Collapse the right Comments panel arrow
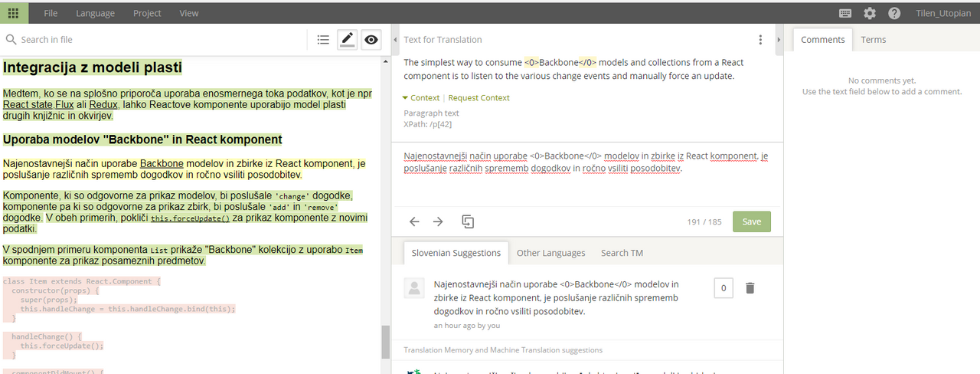 tap(779, 40)
